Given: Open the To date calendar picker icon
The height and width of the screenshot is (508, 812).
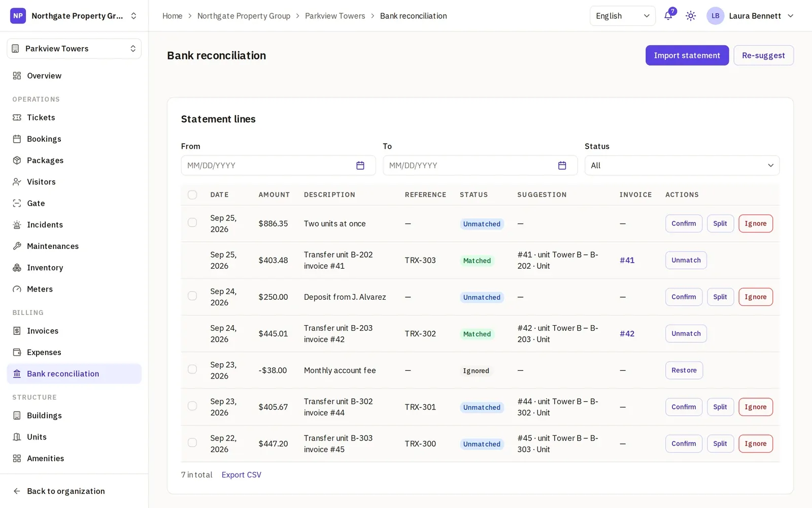Looking at the screenshot, I should [562, 166].
